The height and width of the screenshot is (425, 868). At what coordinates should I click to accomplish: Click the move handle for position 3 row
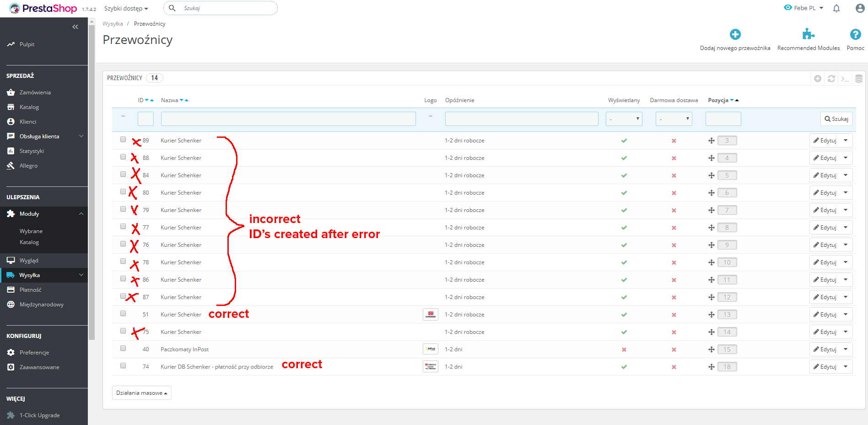click(x=712, y=141)
